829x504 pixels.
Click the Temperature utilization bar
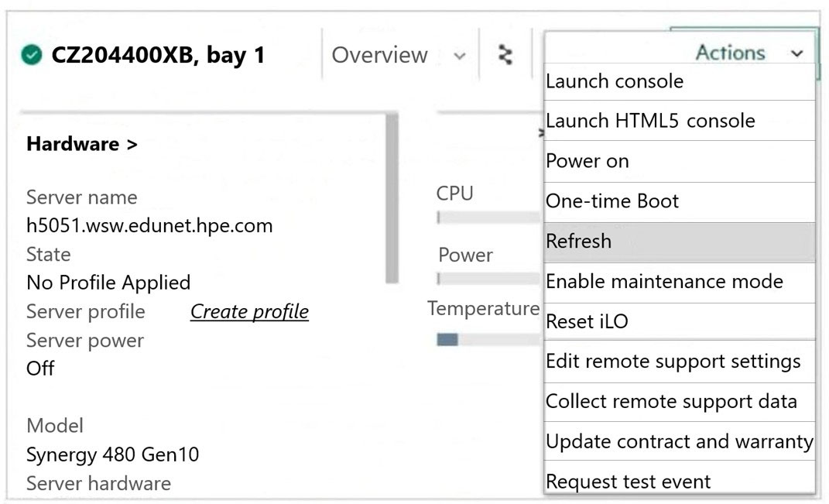[x=489, y=340]
